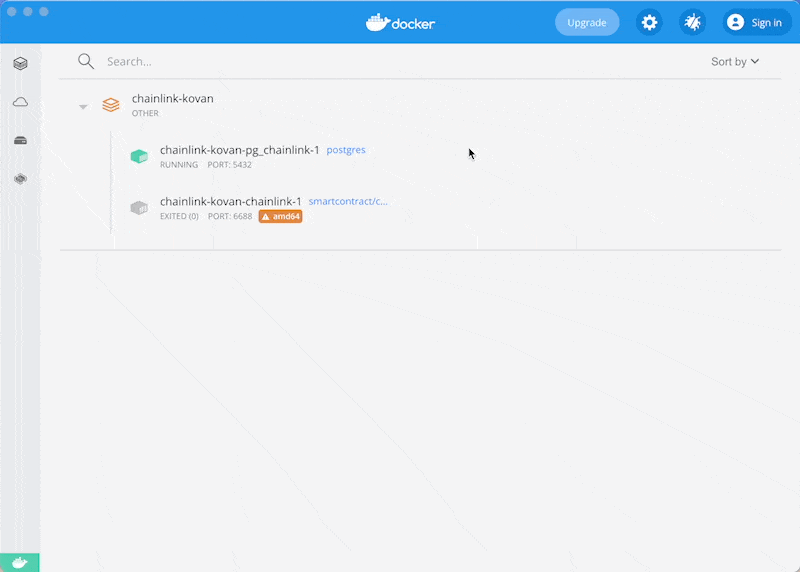
Task: Open Settings gear icon
Action: click(x=649, y=22)
